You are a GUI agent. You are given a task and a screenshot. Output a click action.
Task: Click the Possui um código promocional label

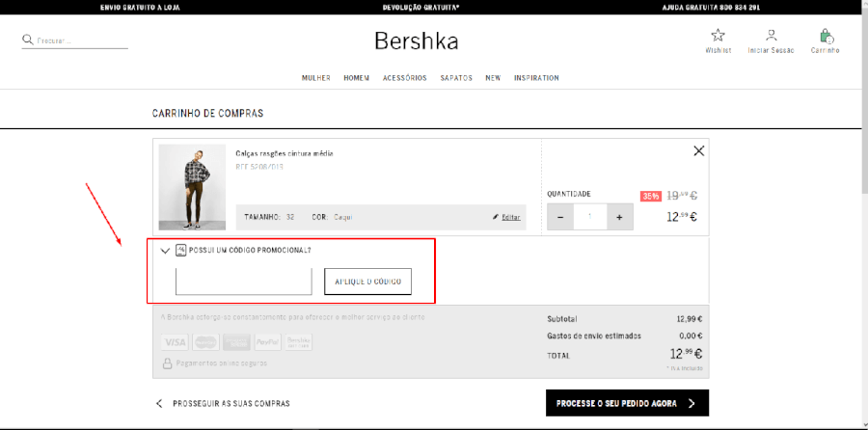pos(250,251)
